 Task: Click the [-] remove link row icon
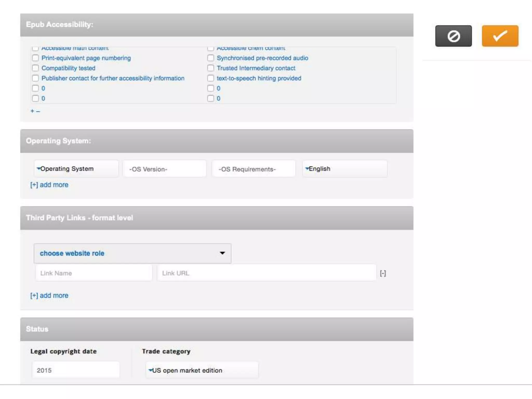(383, 273)
